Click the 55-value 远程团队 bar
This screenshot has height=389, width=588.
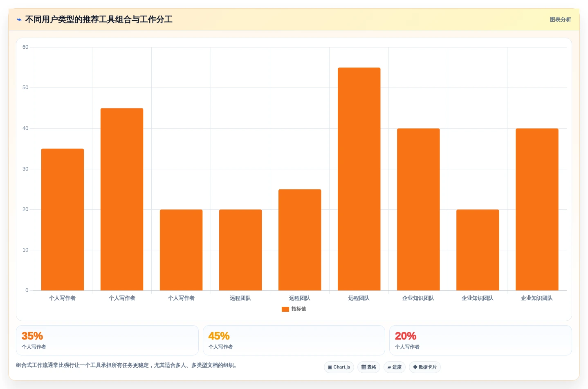click(359, 179)
